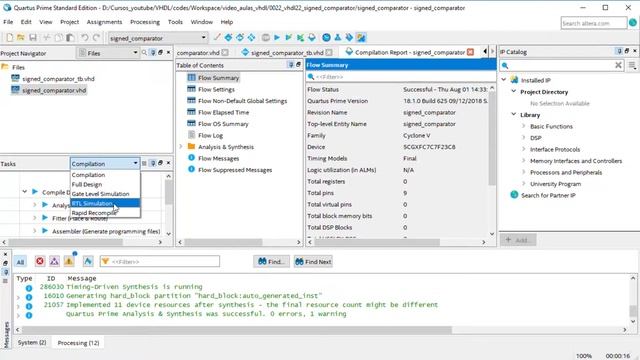Click the Search altera.com input field
The height and width of the screenshot is (360, 640).
pyautogui.click(x=594, y=23)
